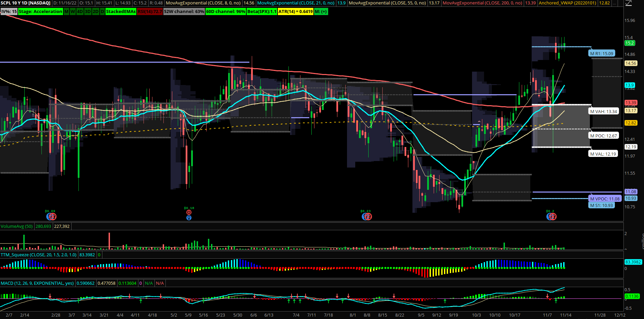The width and height of the screenshot is (644, 319).
Task: Click the M VAL: 12.19 price bubble
Action: pos(603,154)
